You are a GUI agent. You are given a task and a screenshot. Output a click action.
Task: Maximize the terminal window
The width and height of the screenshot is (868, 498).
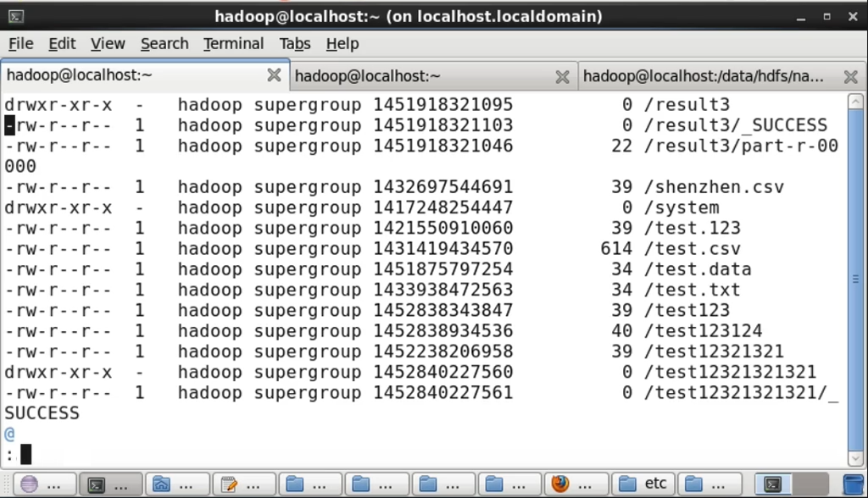(827, 17)
